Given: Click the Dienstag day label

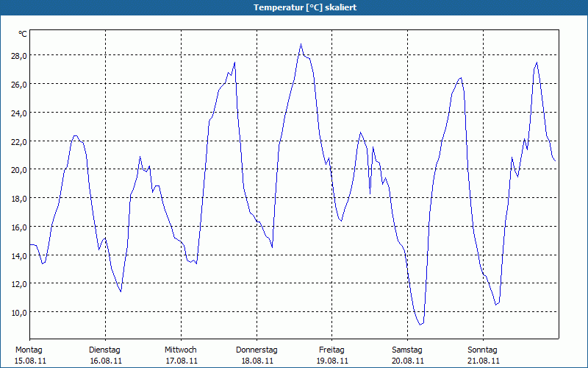Looking at the screenshot, I should click(x=104, y=350).
